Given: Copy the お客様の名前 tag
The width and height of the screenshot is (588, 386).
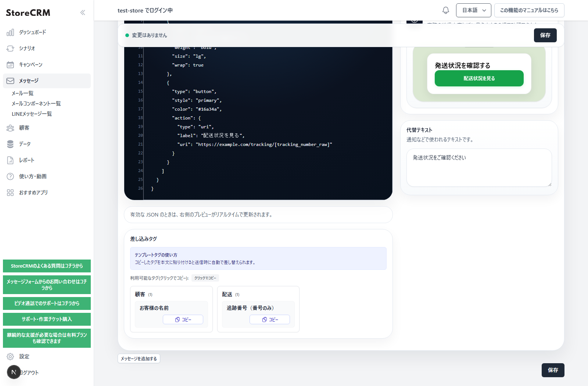Looking at the screenshot, I should pyautogui.click(x=183, y=319).
